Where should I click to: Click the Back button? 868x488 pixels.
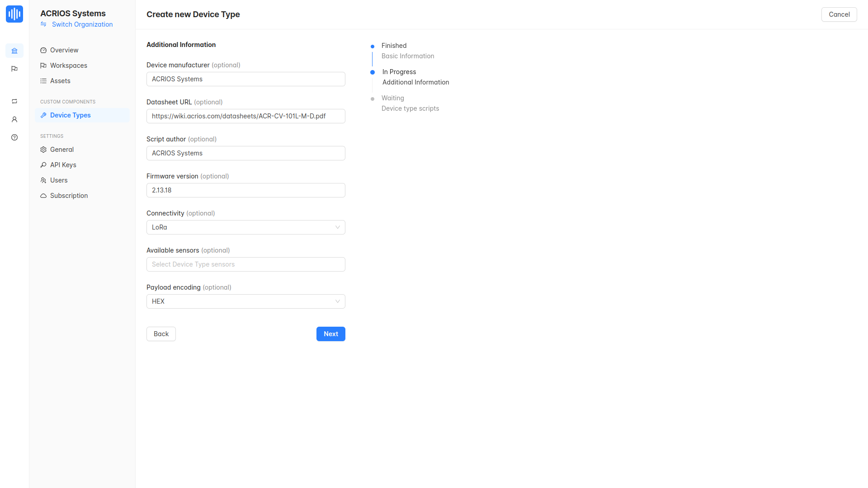click(x=161, y=334)
